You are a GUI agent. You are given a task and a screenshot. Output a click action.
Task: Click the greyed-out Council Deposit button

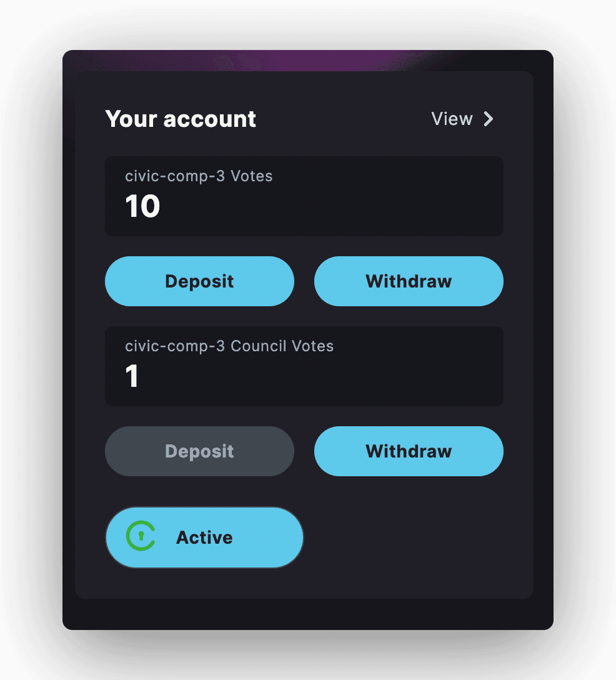coord(199,451)
